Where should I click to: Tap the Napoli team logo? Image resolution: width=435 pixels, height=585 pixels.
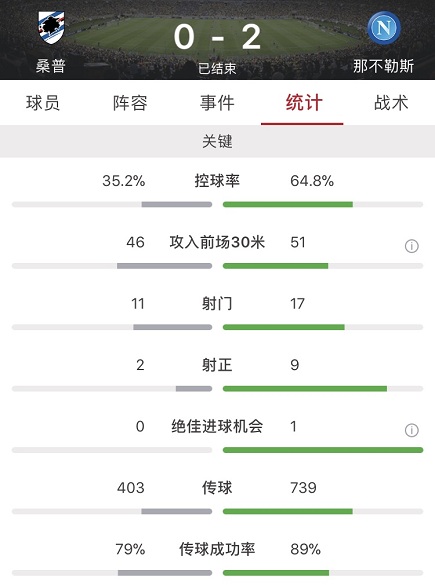(x=384, y=28)
